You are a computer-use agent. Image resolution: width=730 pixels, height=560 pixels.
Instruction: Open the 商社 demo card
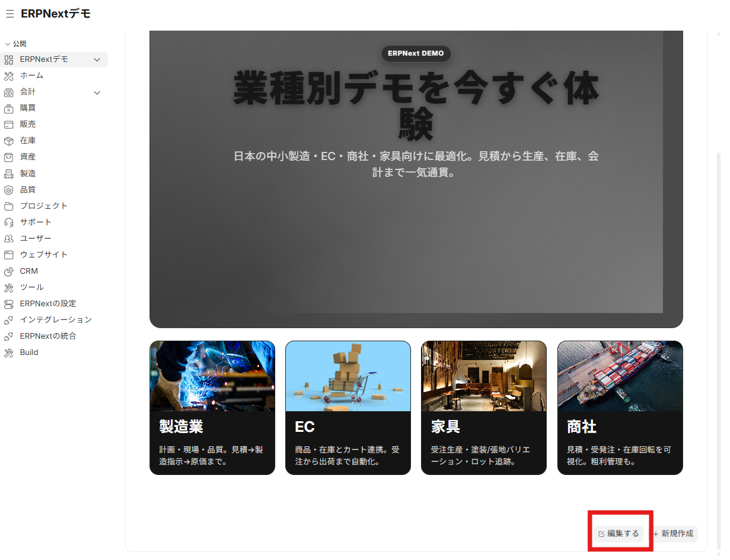[619, 407]
